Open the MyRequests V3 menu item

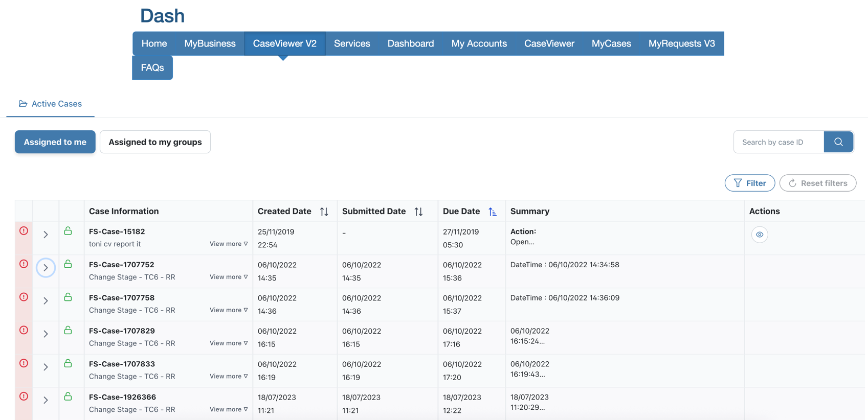tap(681, 43)
